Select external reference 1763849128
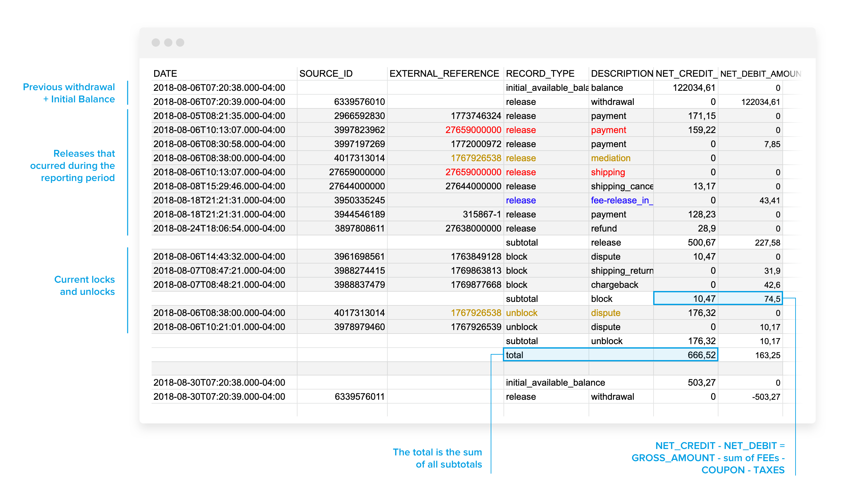This screenshot has width=856, height=504. tap(476, 257)
